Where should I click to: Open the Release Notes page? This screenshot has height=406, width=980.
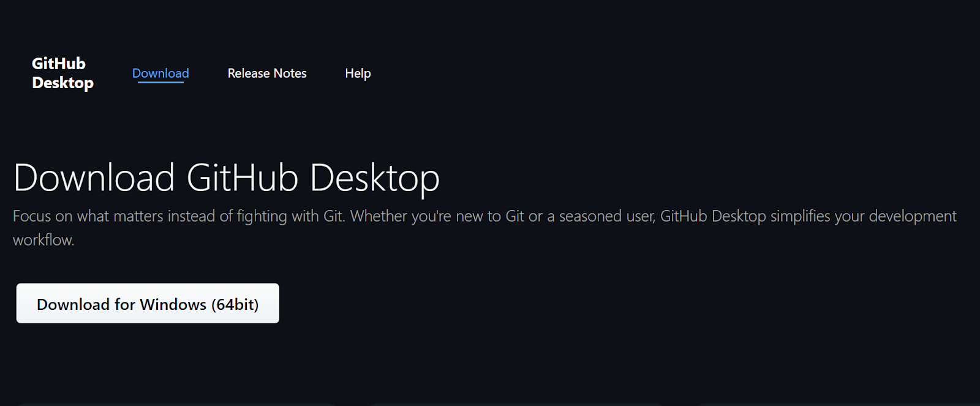[x=267, y=73]
